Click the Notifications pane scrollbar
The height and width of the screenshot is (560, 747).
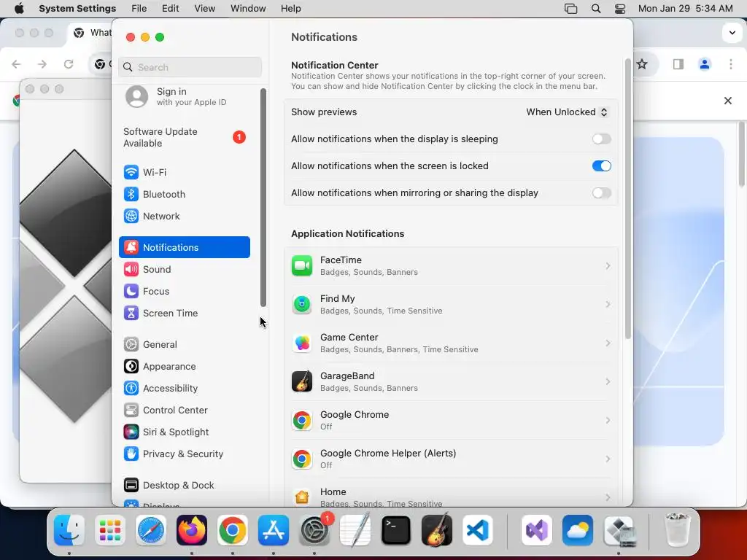628,199
